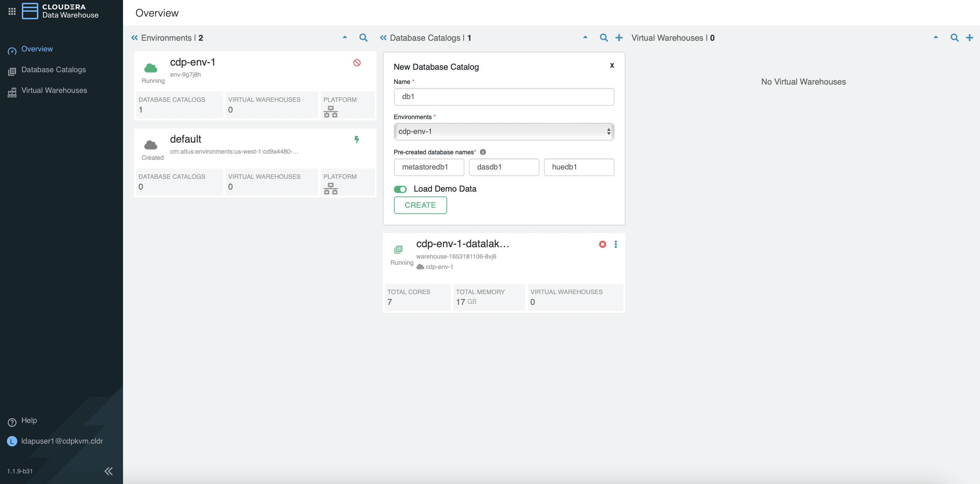
Task: Click plus icon to add Virtual Warehouse
Action: pyautogui.click(x=969, y=38)
